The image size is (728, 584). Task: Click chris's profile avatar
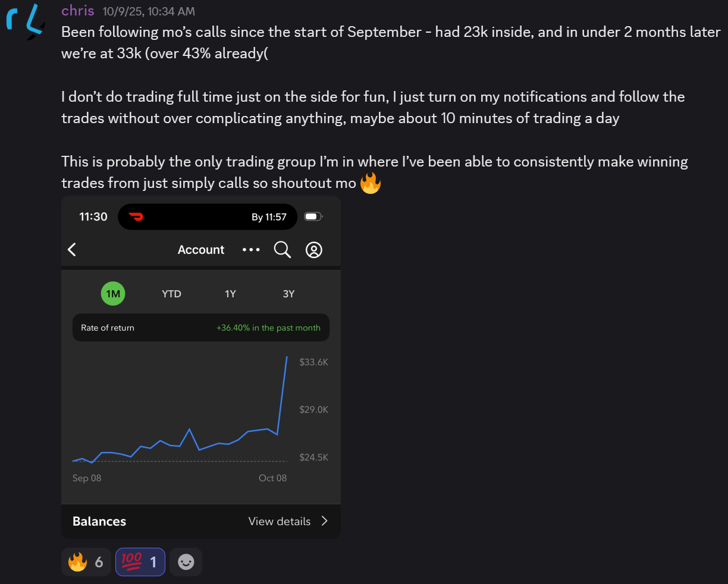pyautogui.click(x=25, y=24)
